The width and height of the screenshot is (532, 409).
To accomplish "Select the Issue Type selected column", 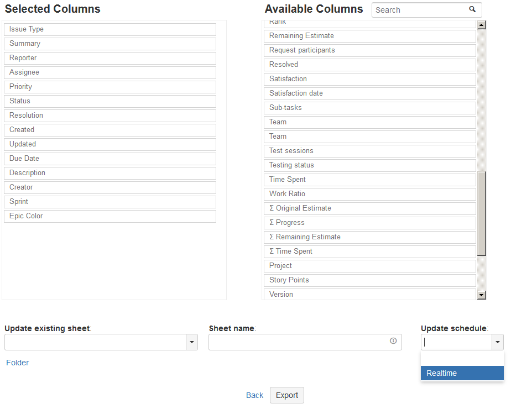I will click(x=109, y=29).
